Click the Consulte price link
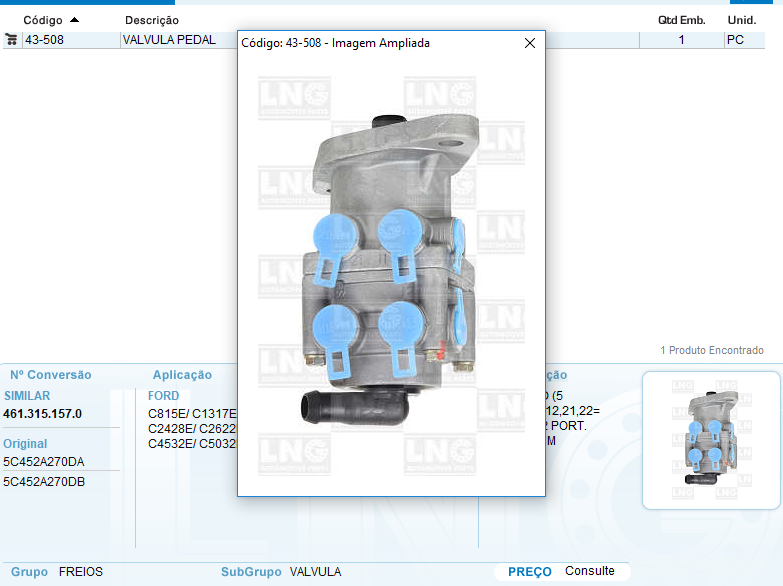The image size is (783, 586). tap(589, 571)
